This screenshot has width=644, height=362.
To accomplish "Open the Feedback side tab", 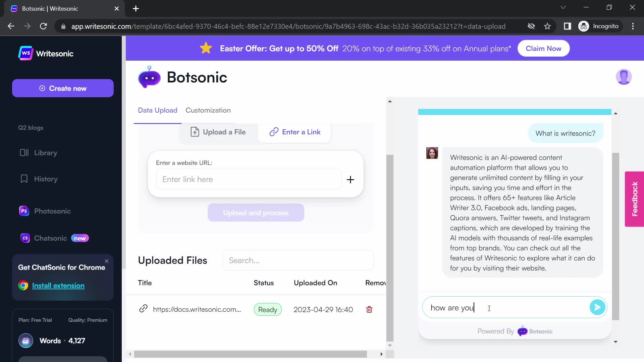I will coord(634,199).
